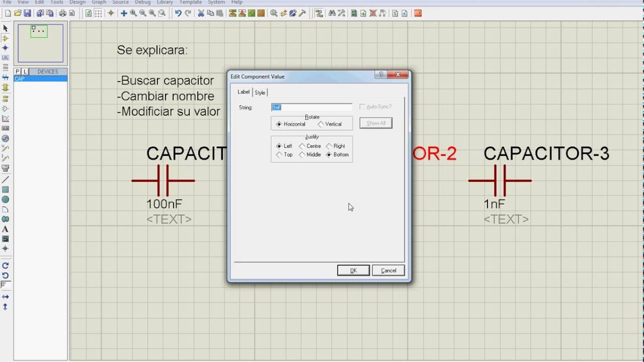Click the Show All button

tap(376, 123)
